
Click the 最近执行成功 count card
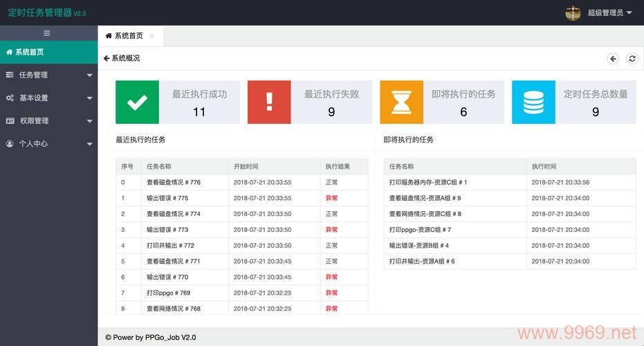177,102
